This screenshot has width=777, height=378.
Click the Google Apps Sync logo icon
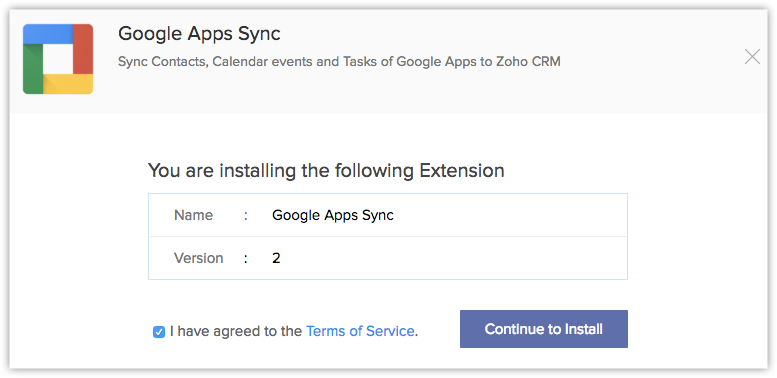58,59
